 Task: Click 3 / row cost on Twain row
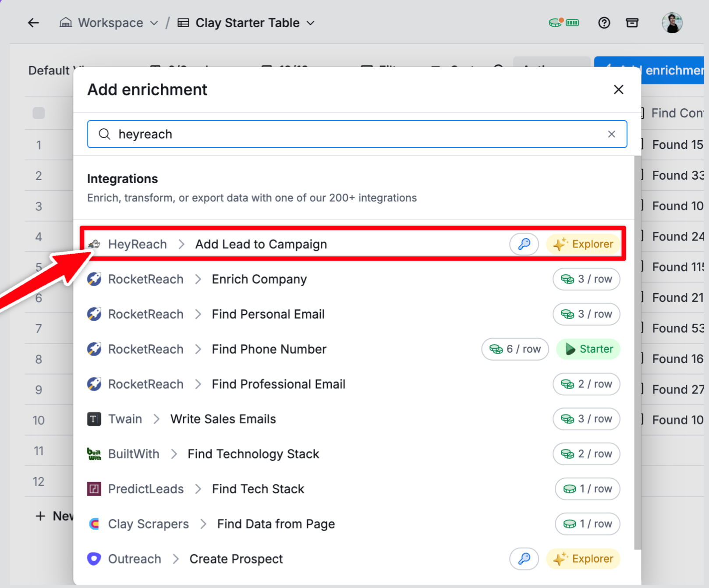pyautogui.click(x=586, y=419)
